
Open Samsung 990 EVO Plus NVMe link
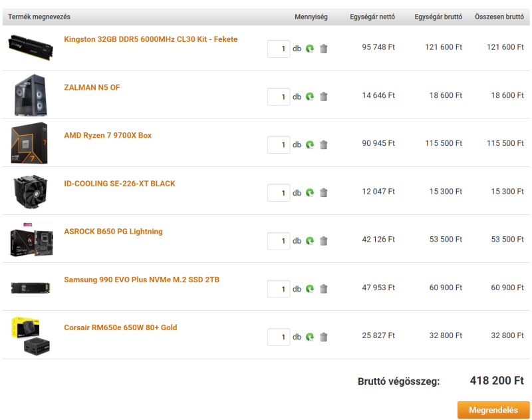tap(142, 280)
